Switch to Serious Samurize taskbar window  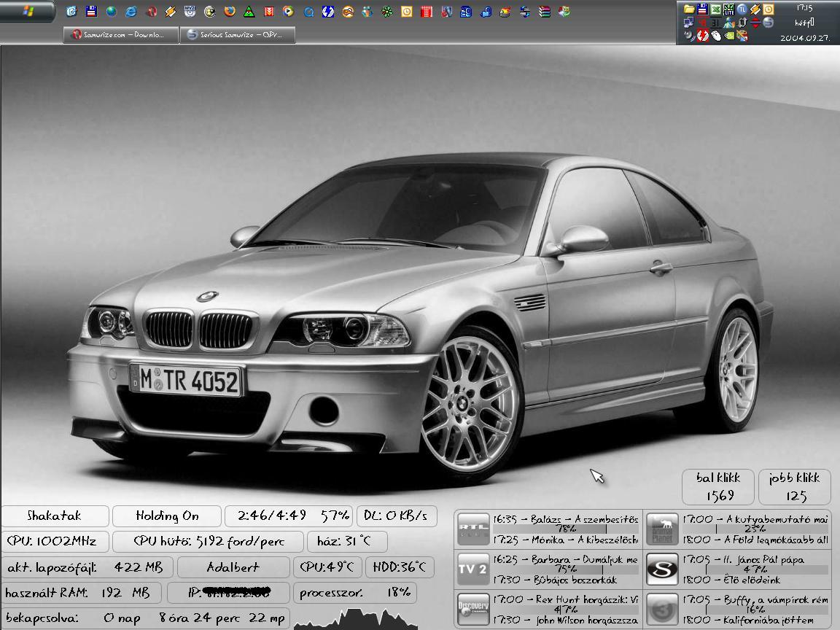pyautogui.click(x=238, y=34)
